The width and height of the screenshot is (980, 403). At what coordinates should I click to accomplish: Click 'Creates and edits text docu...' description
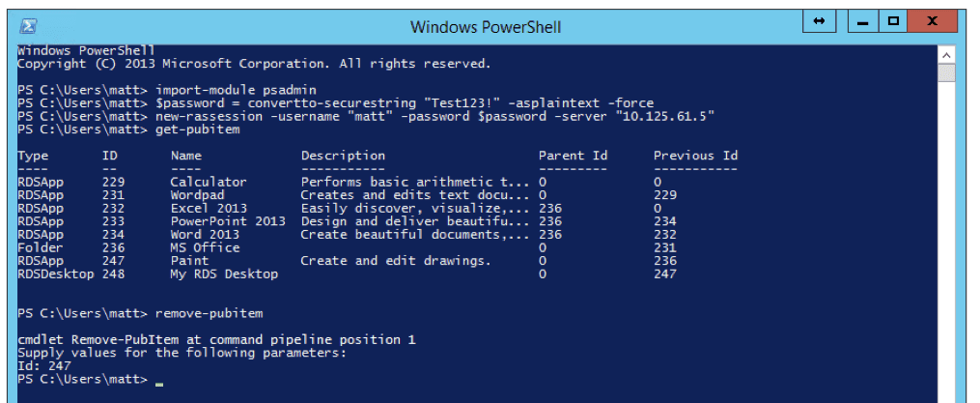(x=415, y=195)
